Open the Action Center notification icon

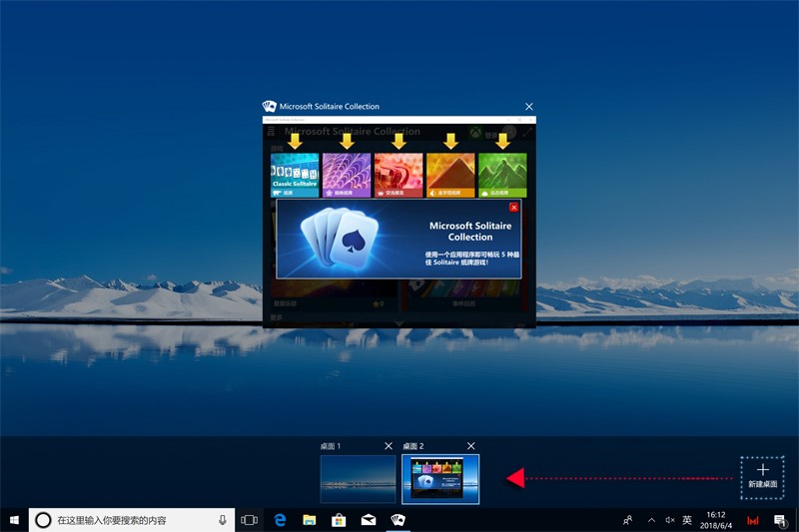click(x=780, y=520)
